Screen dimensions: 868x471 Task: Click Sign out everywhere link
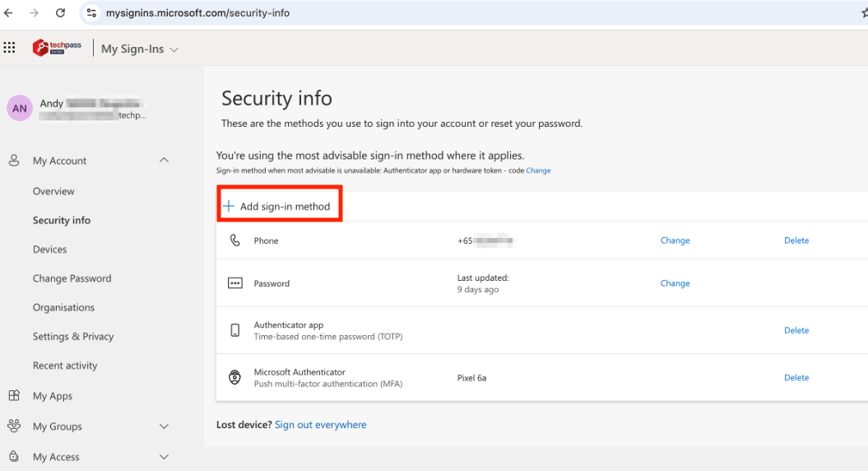[x=321, y=425]
